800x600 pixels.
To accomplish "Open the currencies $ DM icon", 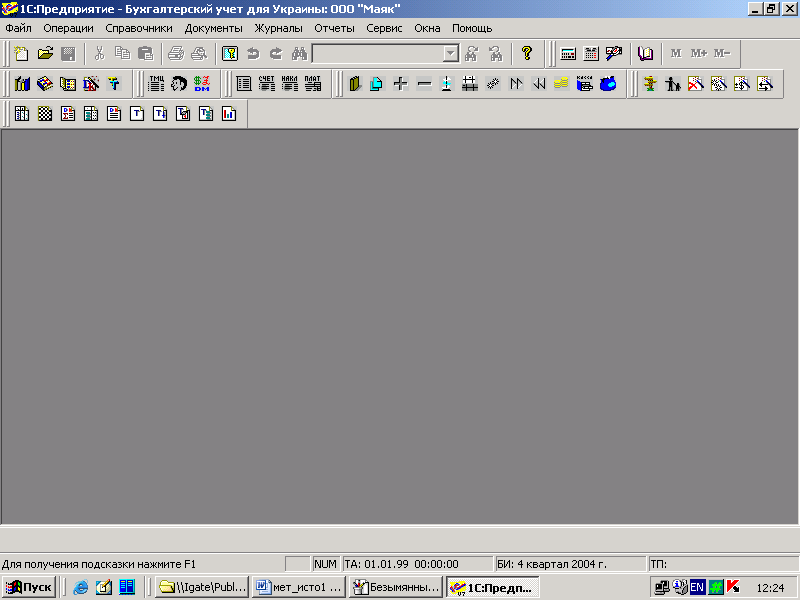I will (x=202, y=84).
